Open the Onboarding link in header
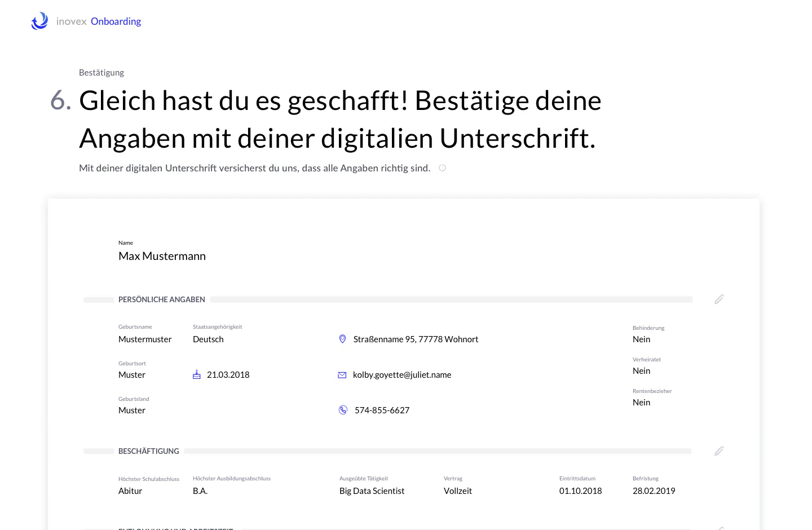Viewport: 812px width, 530px height. point(116,21)
